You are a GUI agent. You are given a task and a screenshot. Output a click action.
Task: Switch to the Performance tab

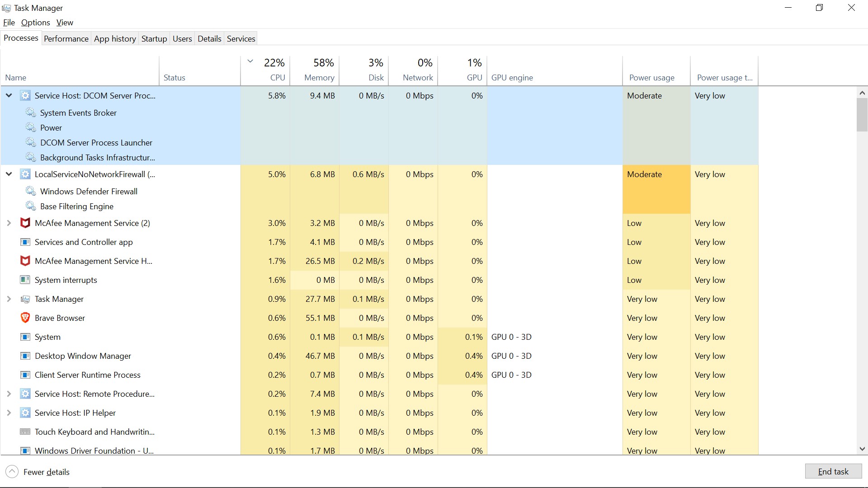click(66, 38)
